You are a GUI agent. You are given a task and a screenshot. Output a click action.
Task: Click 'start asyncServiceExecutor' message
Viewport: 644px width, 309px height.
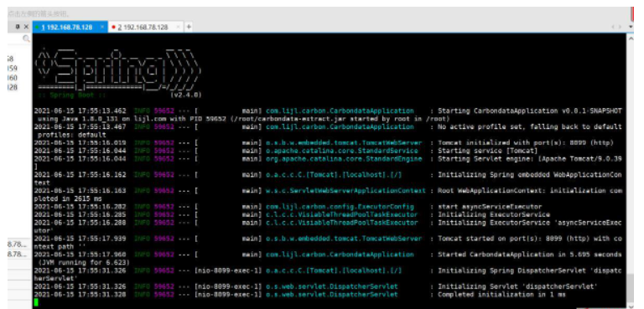pos(490,207)
